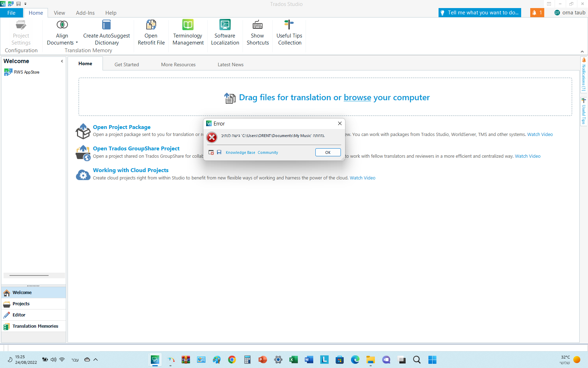This screenshot has height=368, width=588.
Task: Open RWS AppStore in the Welcome pane
Action: pyautogui.click(x=22, y=72)
